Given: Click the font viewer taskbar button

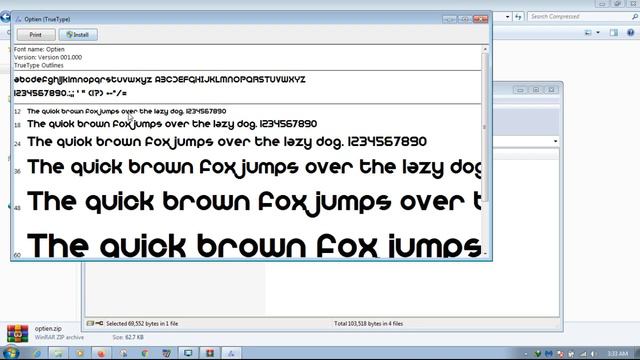Looking at the screenshot, I should click(x=231, y=353).
